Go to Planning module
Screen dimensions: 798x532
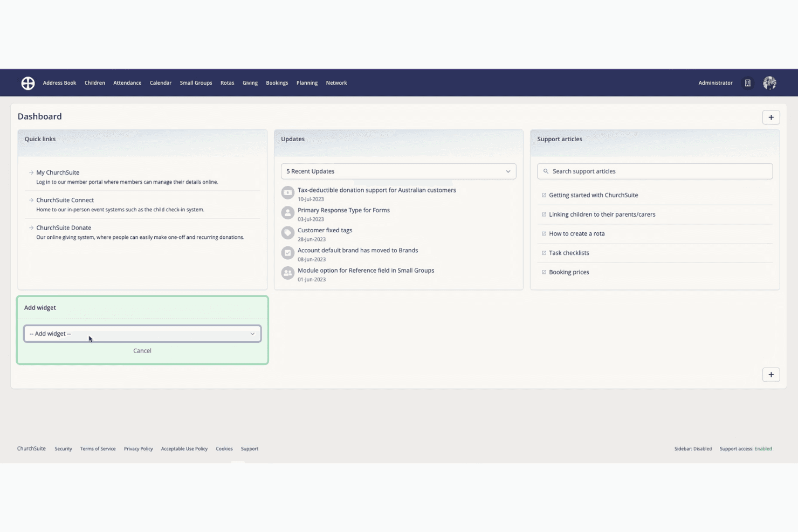click(x=307, y=83)
